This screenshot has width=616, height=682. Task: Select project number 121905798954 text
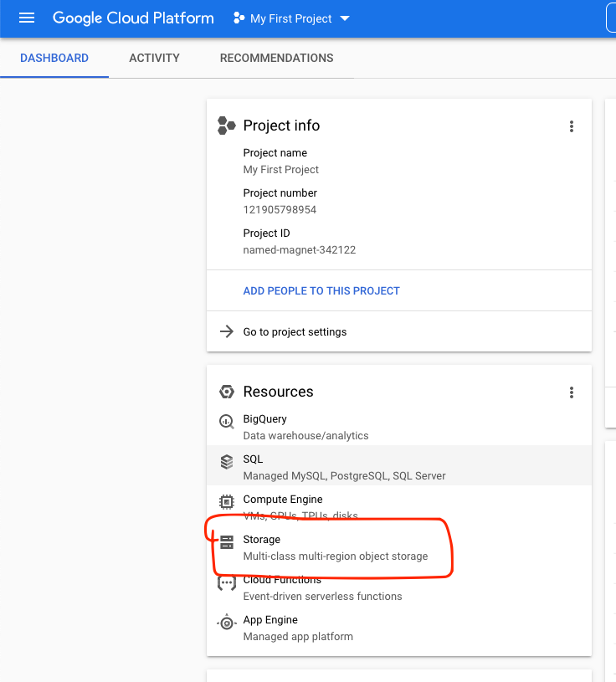(280, 210)
